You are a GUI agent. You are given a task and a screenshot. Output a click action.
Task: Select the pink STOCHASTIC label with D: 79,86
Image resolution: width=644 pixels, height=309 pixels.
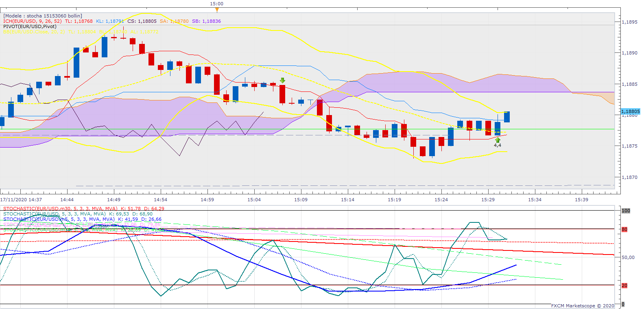(x=82, y=224)
